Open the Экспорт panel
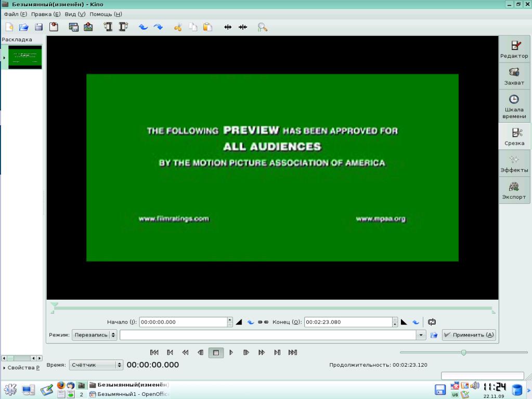 pos(514,190)
